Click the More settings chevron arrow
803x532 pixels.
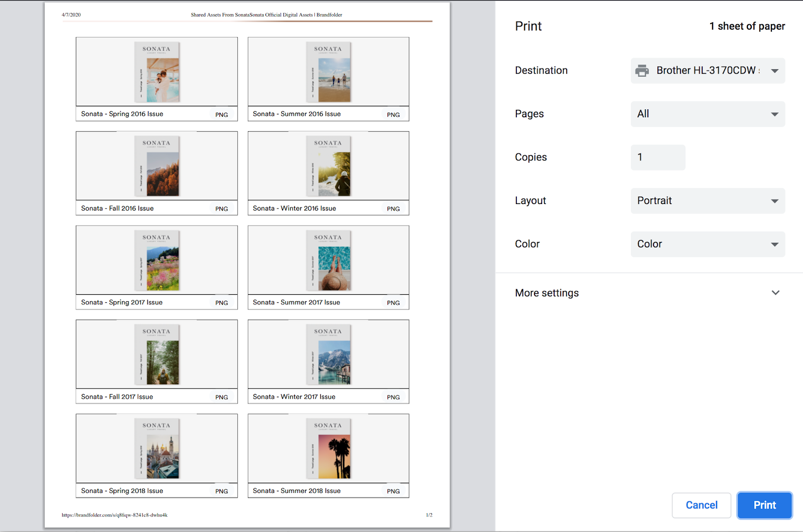coord(775,293)
